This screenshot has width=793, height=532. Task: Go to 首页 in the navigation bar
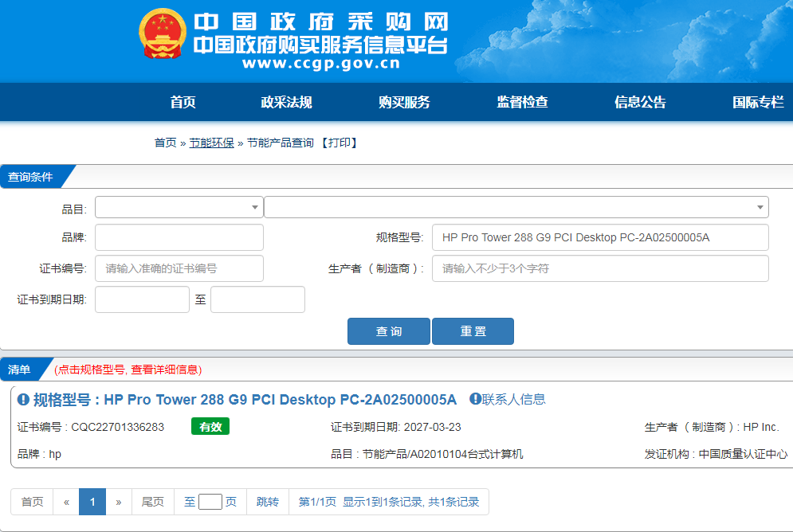click(183, 102)
